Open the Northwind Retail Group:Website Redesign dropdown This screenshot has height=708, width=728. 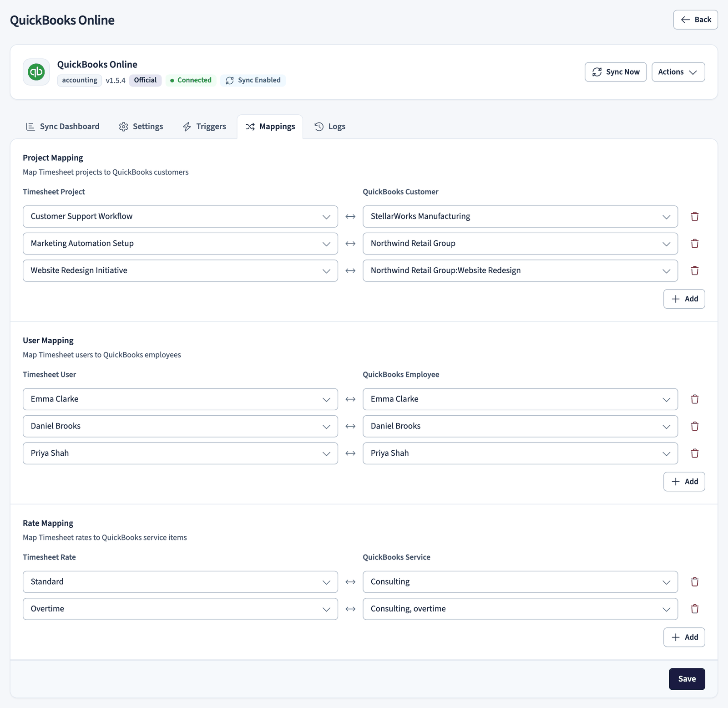tap(520, 270)
